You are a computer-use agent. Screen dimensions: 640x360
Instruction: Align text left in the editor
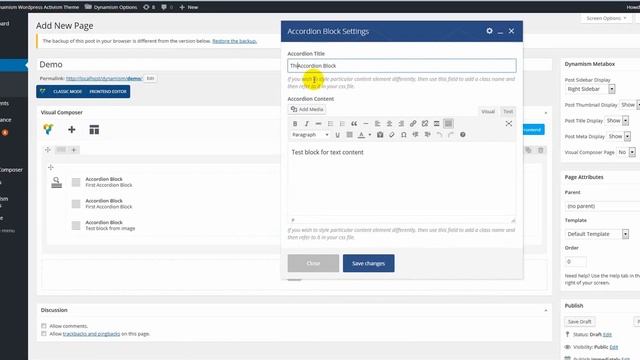(378, 124)
